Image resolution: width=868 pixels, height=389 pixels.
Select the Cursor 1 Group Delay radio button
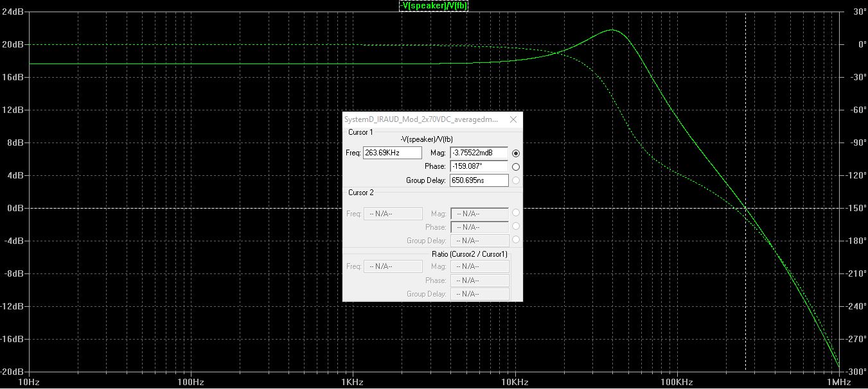(x=516, y=180)
